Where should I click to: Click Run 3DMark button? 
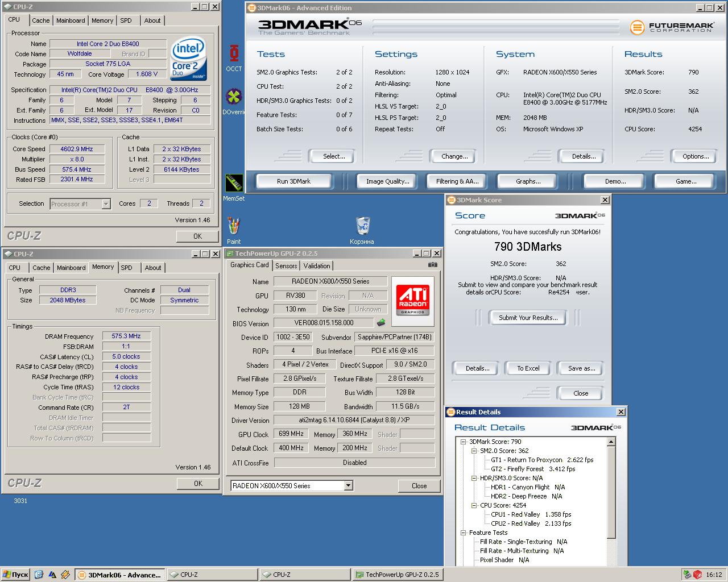point(293,181)
